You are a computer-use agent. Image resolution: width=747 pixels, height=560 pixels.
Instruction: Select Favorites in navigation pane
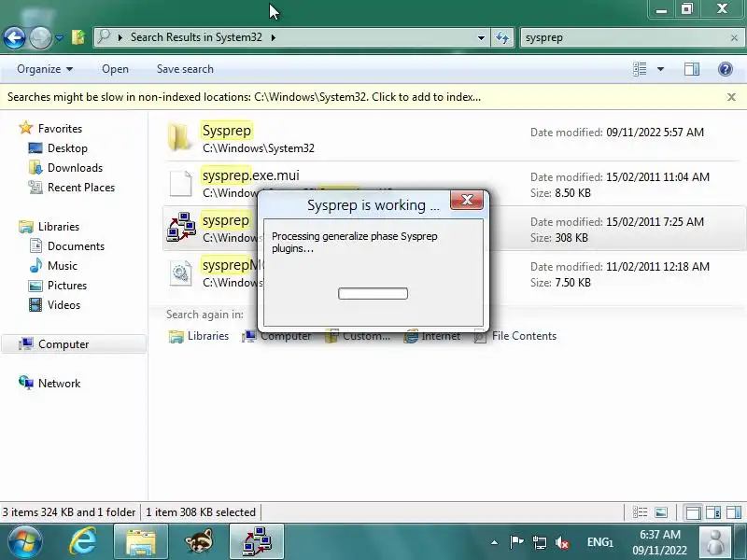[x=60, y=129]
